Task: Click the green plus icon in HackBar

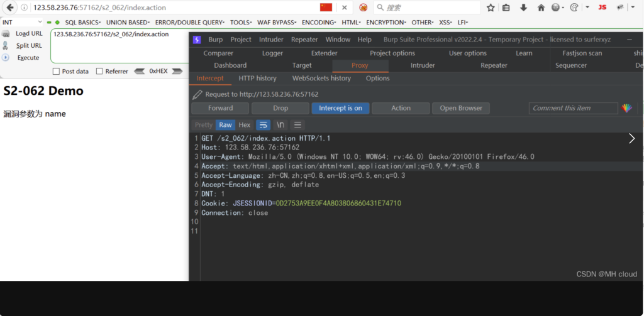Action: [x=57, y=22]
